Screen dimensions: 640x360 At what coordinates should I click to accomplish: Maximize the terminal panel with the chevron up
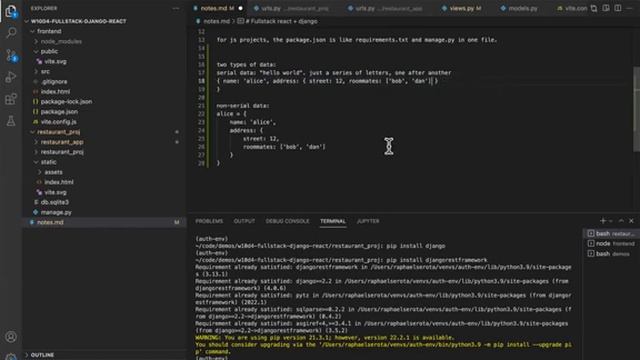click(621, 221)
